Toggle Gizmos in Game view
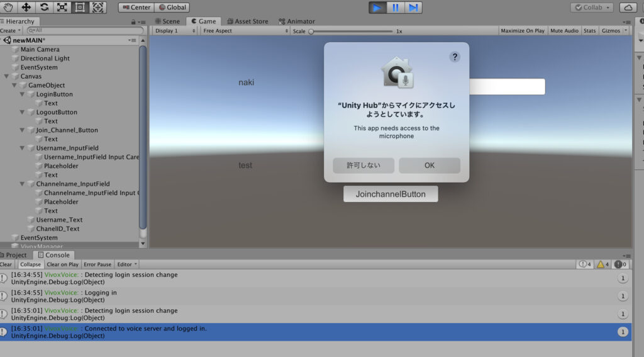Image resolution: width=644 pixels, height=357 pixels. click(x=611, y=31)
